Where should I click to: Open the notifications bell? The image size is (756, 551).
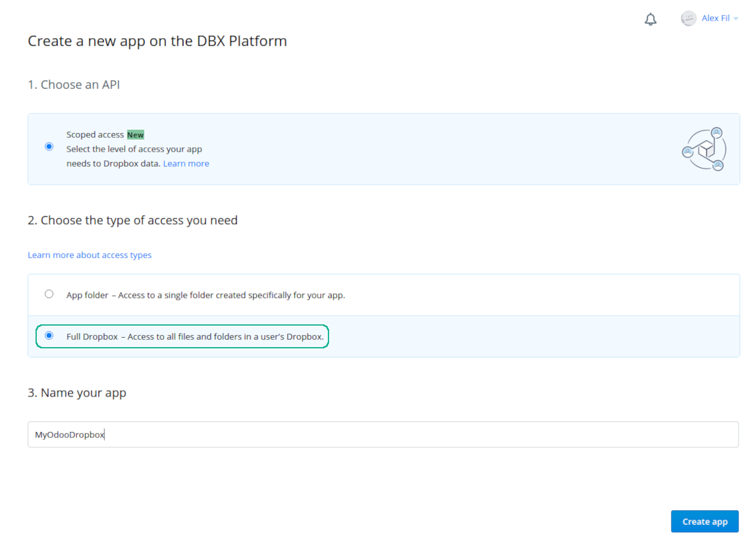[650, 19]
